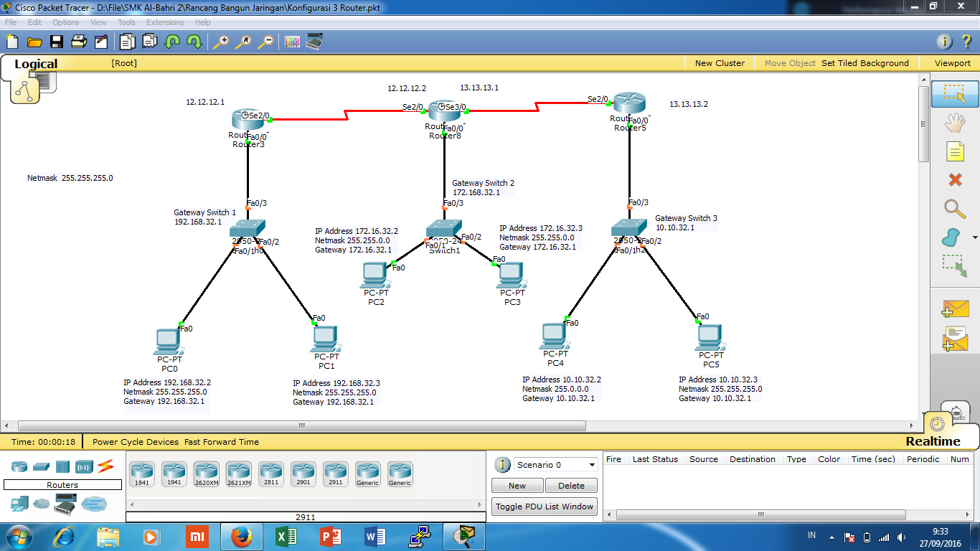The height and width of the screenshot is (551, 980).
Task: Toggle PDU List Window
Action: (x=545, y=507)
